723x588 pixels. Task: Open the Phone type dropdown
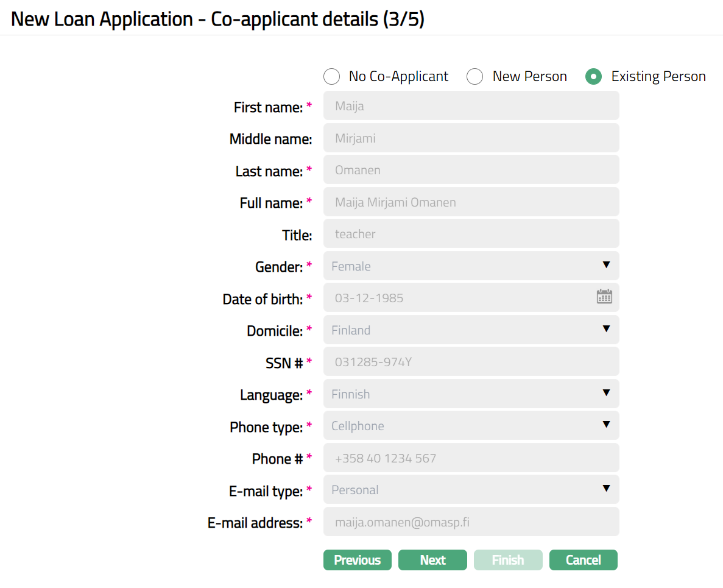(x=471, y=425)
